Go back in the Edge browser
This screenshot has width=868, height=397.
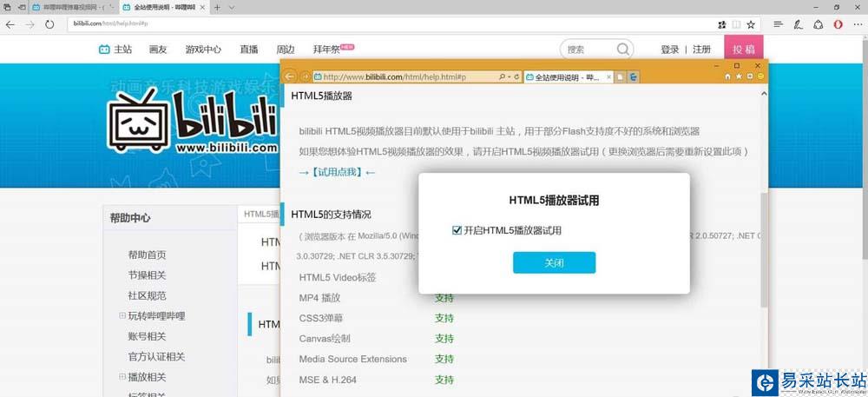pos(10,24)
